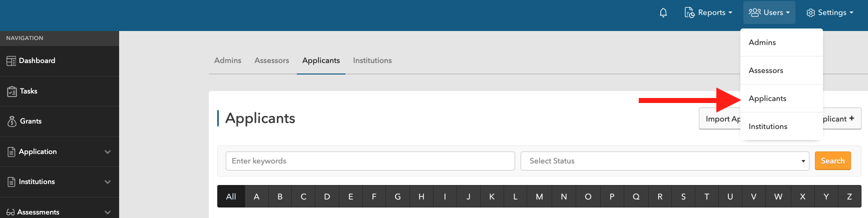Click the Tasks clipboard icon
This screenshot has height=218, width=868.
click(x=12, y=91)
